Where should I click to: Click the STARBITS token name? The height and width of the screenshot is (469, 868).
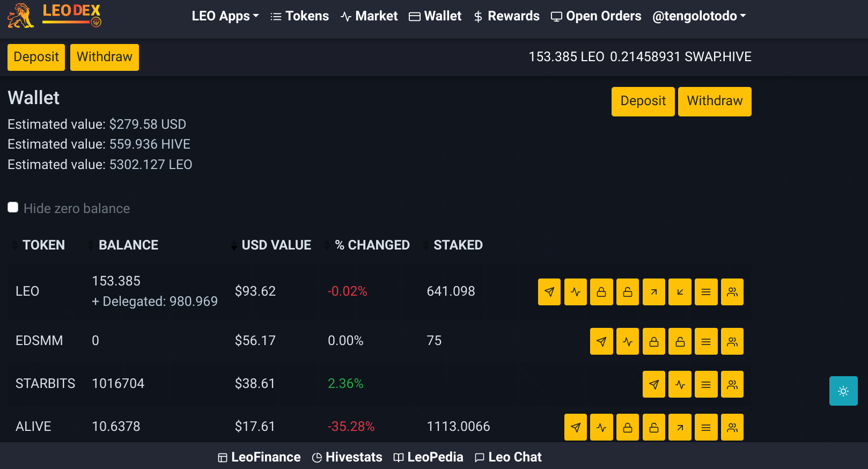coord(46,384)
